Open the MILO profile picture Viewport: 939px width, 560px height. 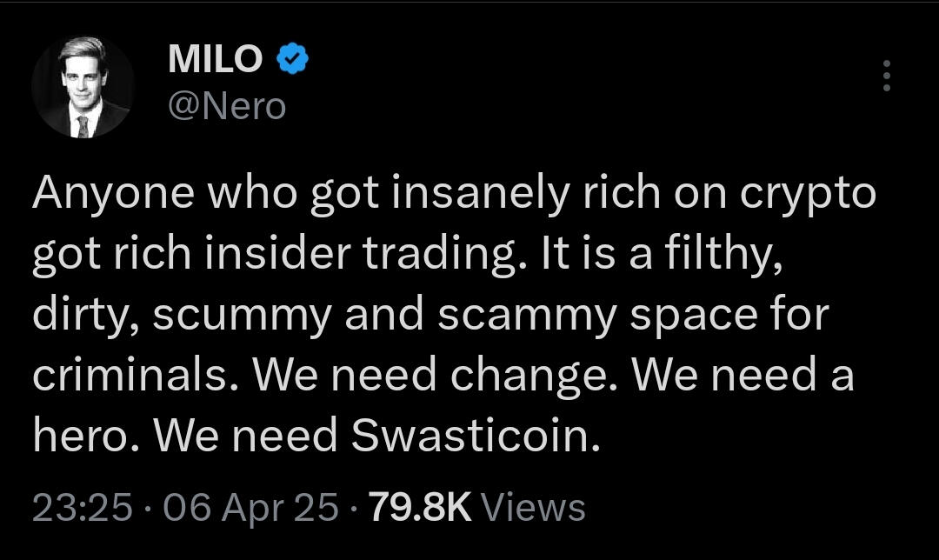[83, 87]
